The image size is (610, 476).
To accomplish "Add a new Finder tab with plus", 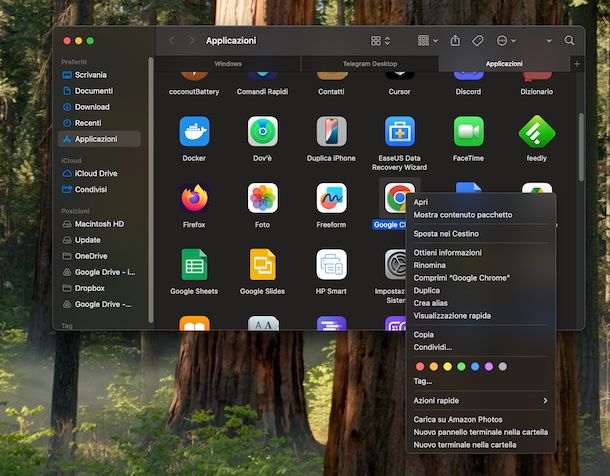I will tap(577, 64).
